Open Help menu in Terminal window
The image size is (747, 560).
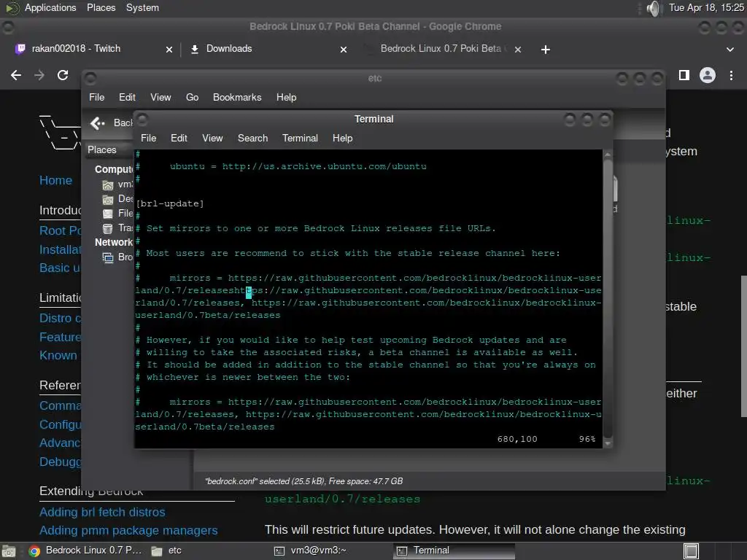tap(343, 138)
